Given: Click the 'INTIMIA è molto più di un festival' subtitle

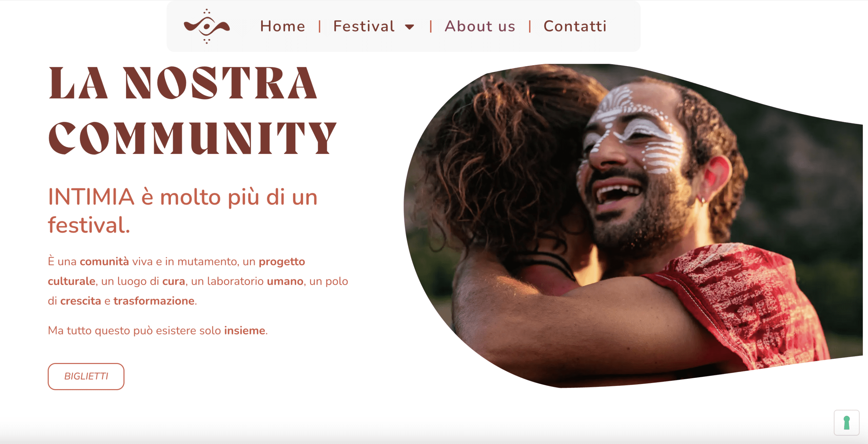Looking at the screenshot, I should click(x=182, y=211).
